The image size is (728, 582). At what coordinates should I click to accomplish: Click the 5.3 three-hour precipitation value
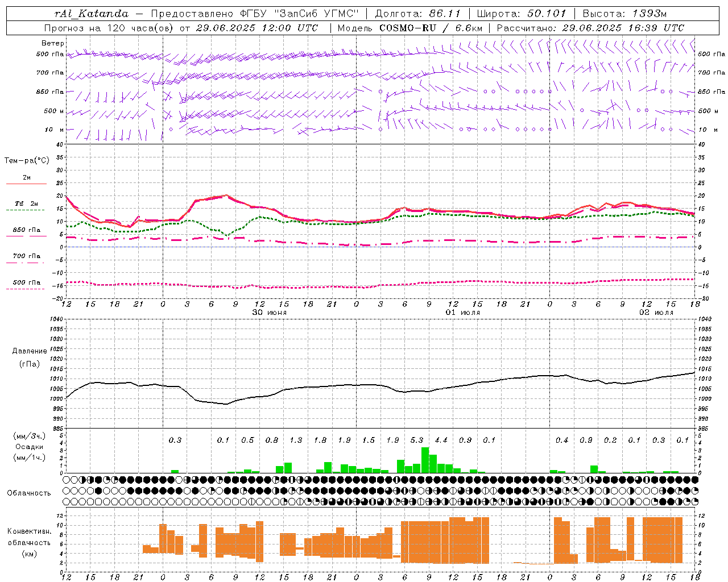click(417, 440)
